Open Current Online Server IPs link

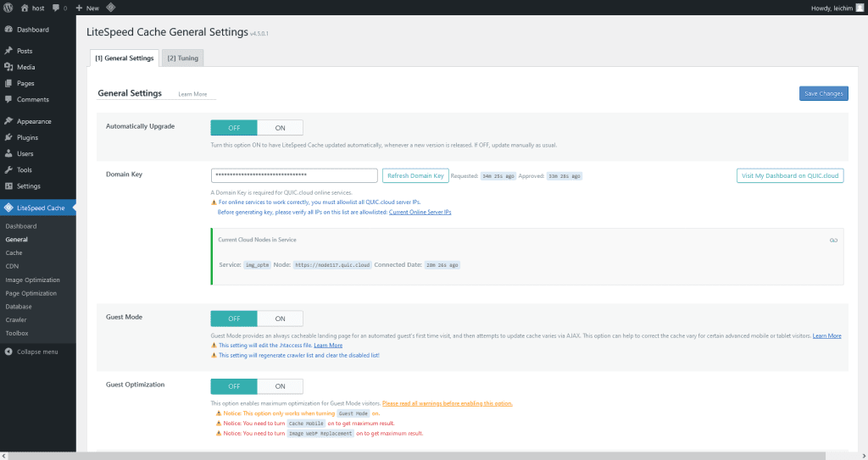point(420,212)
